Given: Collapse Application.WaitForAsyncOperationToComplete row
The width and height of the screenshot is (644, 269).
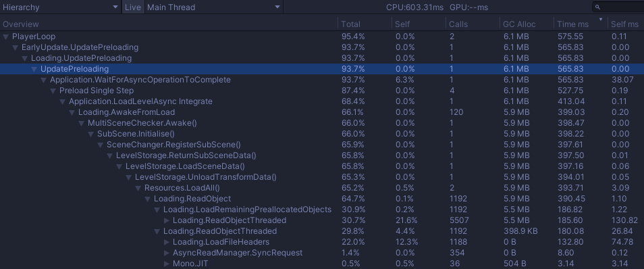Looking at the screenshot, I should (x=43, y=80).
